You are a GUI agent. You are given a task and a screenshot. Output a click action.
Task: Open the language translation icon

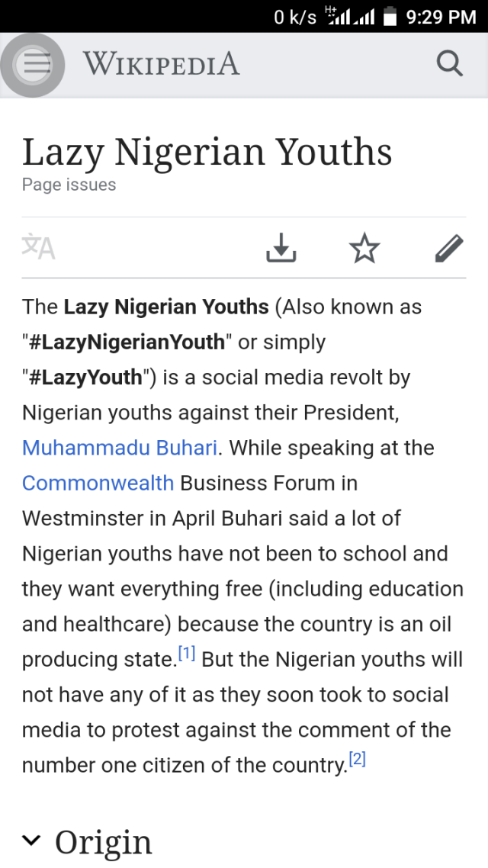pos(39,247)
